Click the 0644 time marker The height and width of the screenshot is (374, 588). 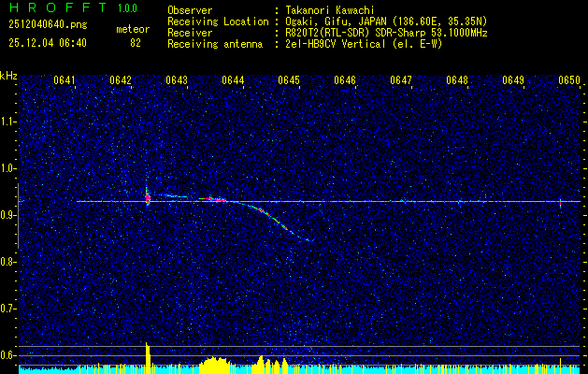[233, 80]
